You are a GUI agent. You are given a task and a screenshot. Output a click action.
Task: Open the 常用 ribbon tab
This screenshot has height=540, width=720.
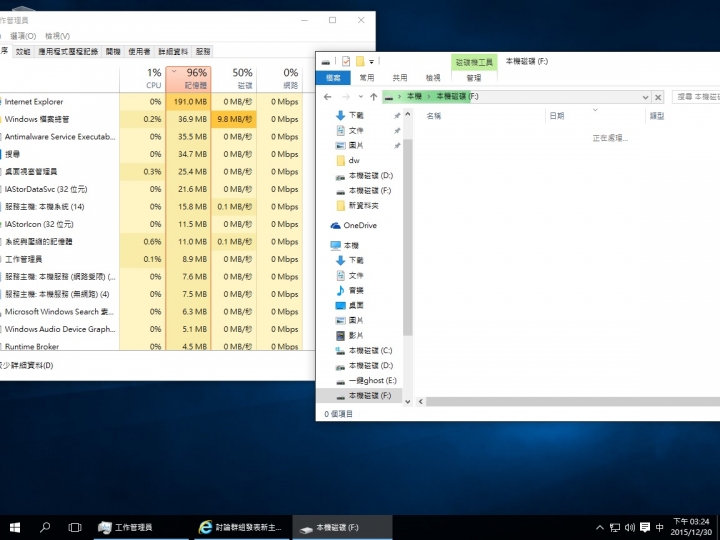(366, 78)
